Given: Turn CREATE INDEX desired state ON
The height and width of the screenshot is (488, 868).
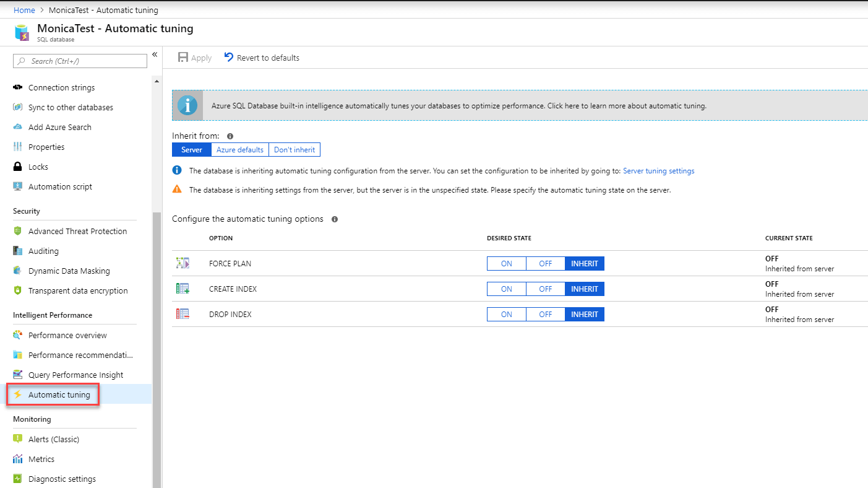Looking at the screenshot, I should (507, 289).
